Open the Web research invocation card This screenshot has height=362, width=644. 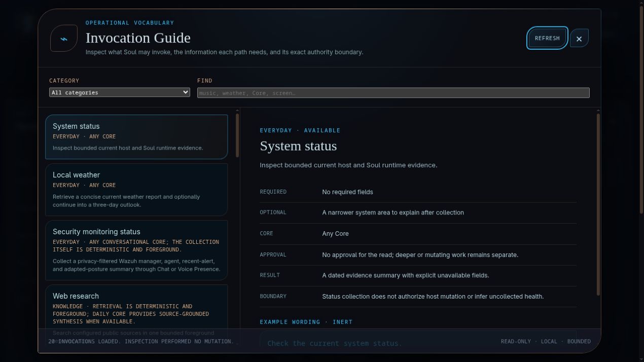coord(136,314)
